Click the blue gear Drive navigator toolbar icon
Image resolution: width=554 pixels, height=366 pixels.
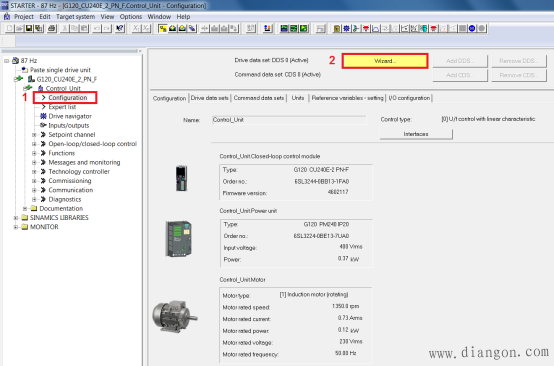point(347,28)
